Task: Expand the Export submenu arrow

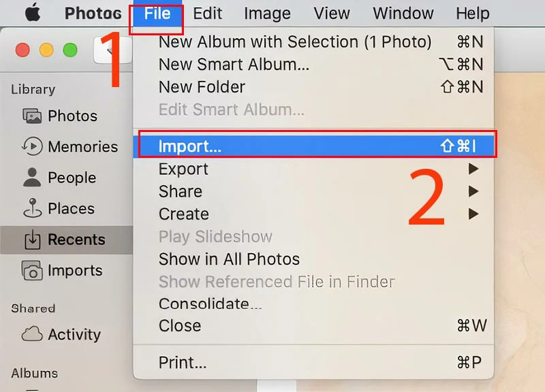Action: 473,169
